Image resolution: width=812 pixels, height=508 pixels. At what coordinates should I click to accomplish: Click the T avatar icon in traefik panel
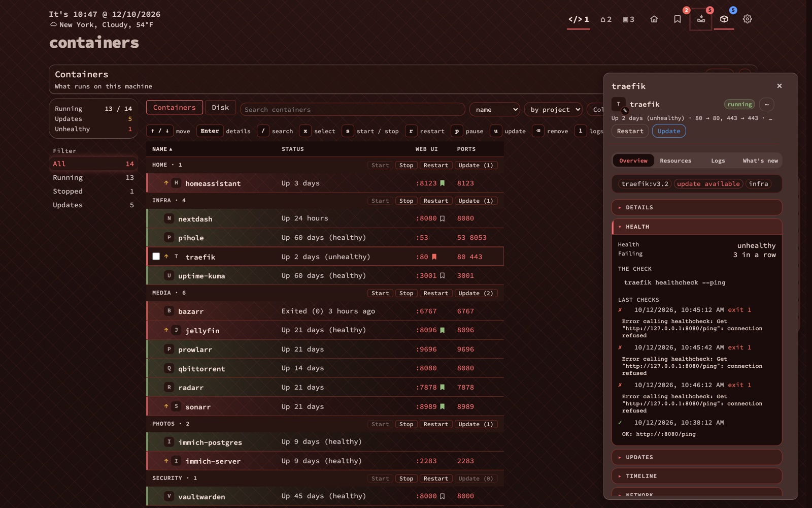point(619,104)
